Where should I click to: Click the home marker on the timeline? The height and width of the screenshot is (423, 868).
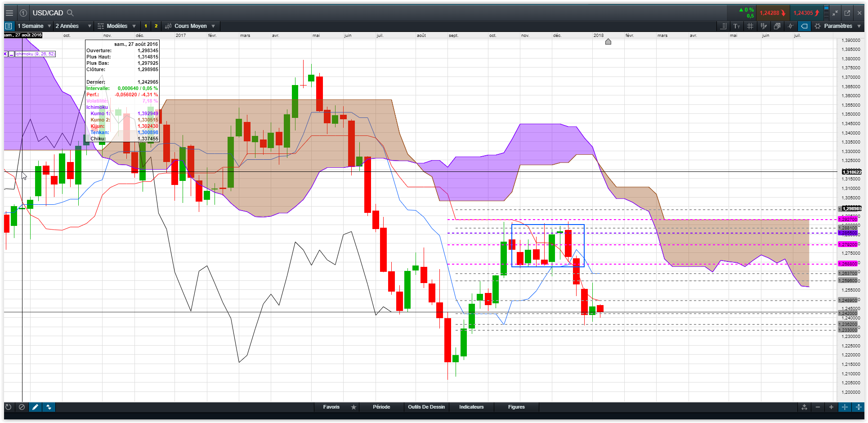[608, 42]
